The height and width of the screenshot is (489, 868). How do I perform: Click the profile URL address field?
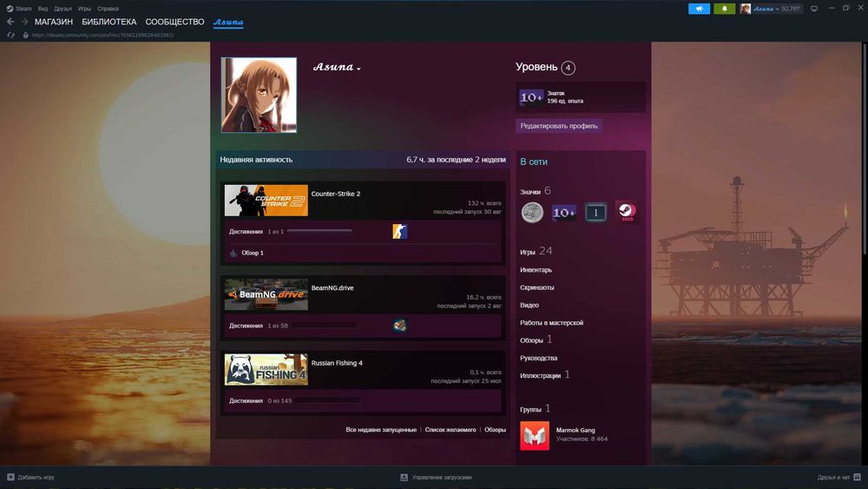[x=103, y=35]
